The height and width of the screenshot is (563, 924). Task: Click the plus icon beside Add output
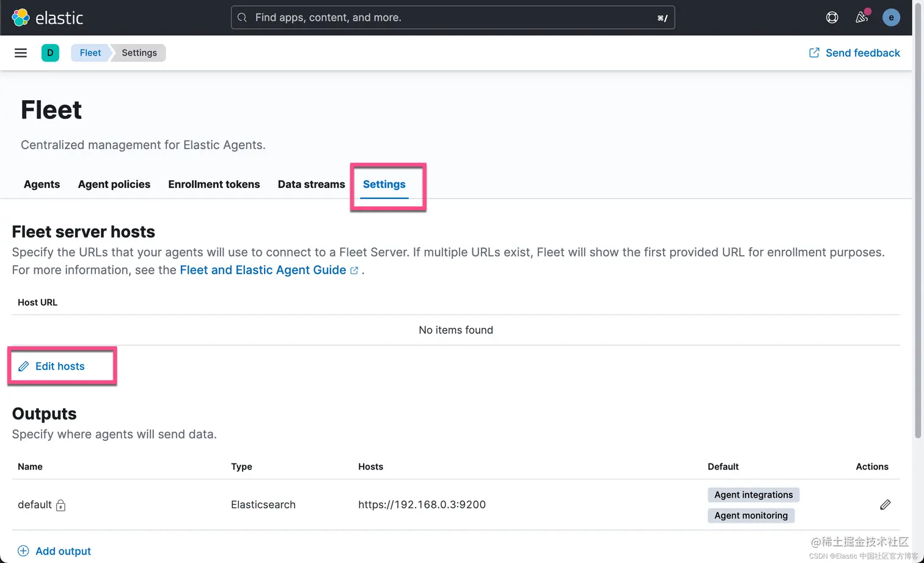23,551
